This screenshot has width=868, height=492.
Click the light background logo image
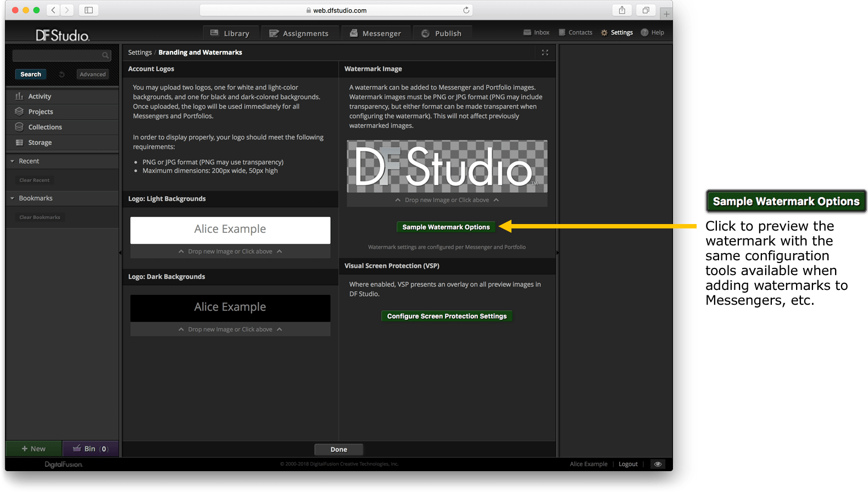click(230, 230)
